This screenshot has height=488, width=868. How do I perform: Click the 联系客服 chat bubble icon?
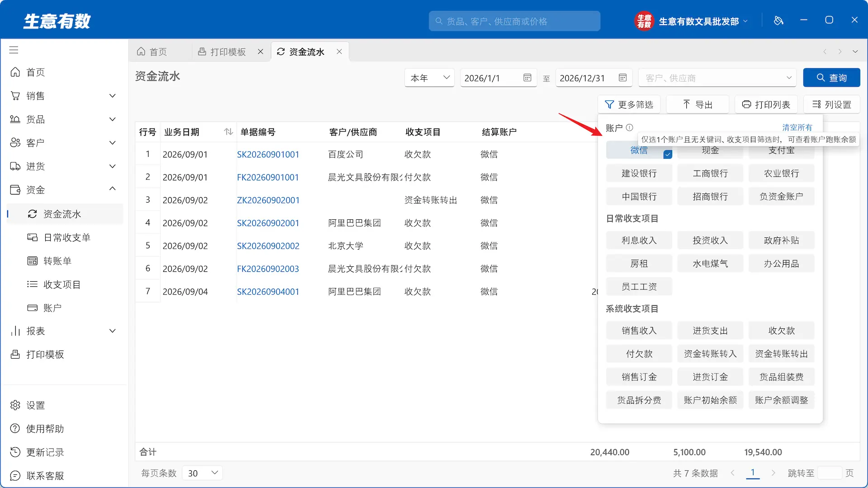pos(15,475)
